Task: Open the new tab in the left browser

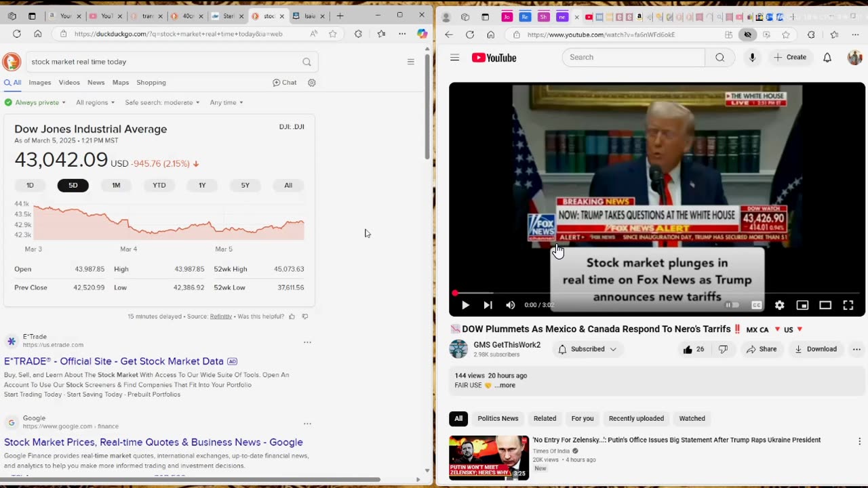Action: point(340,16)
